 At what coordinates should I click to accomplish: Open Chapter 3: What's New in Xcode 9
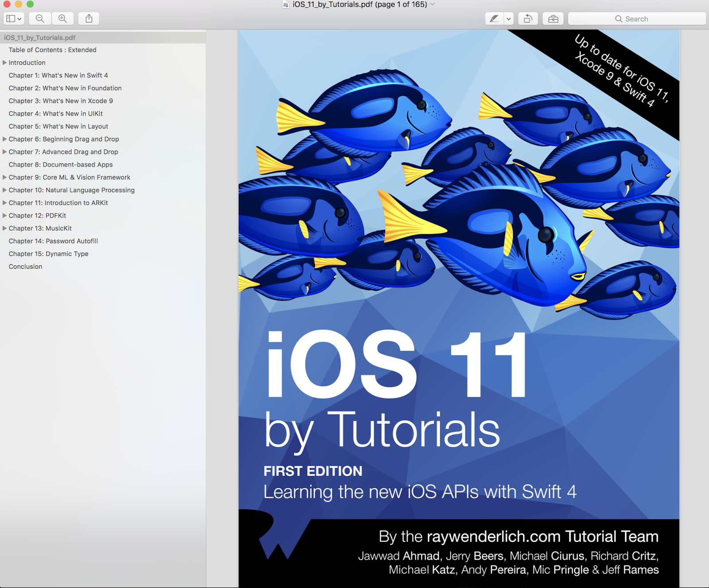pos(61,101)
